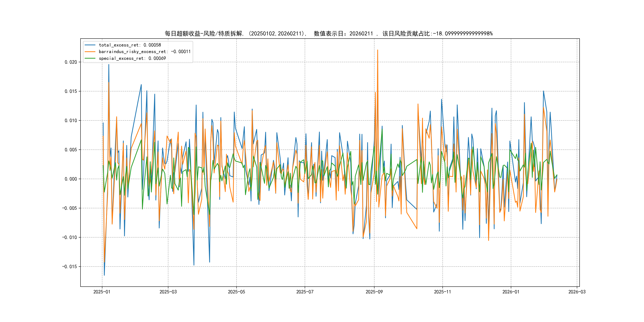This screenshot has height=322, width=644.
Task: Click the 2025-05 x-axis tick label
Action: (x=236, y=292)
